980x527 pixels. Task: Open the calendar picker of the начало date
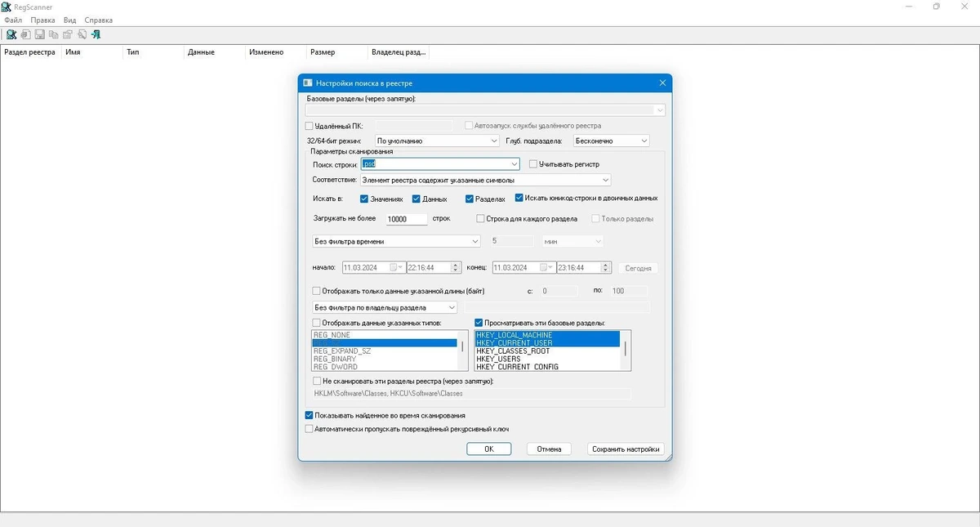pos(395,267)
